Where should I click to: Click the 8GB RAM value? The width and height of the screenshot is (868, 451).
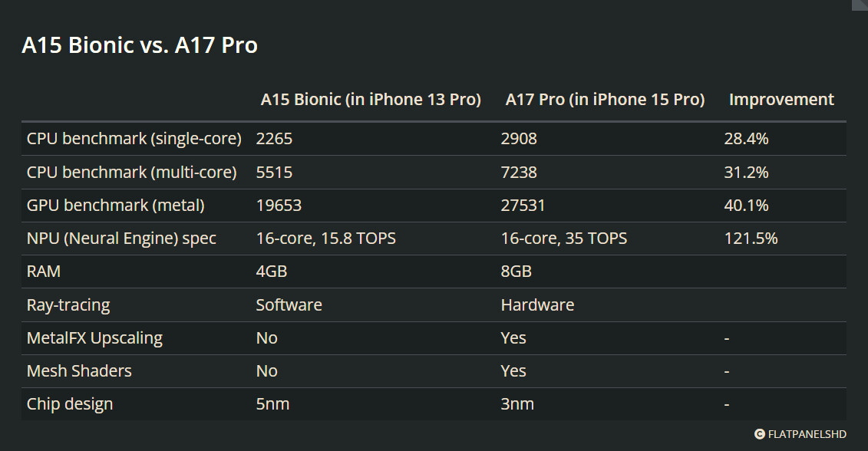[x=516, y=272]
